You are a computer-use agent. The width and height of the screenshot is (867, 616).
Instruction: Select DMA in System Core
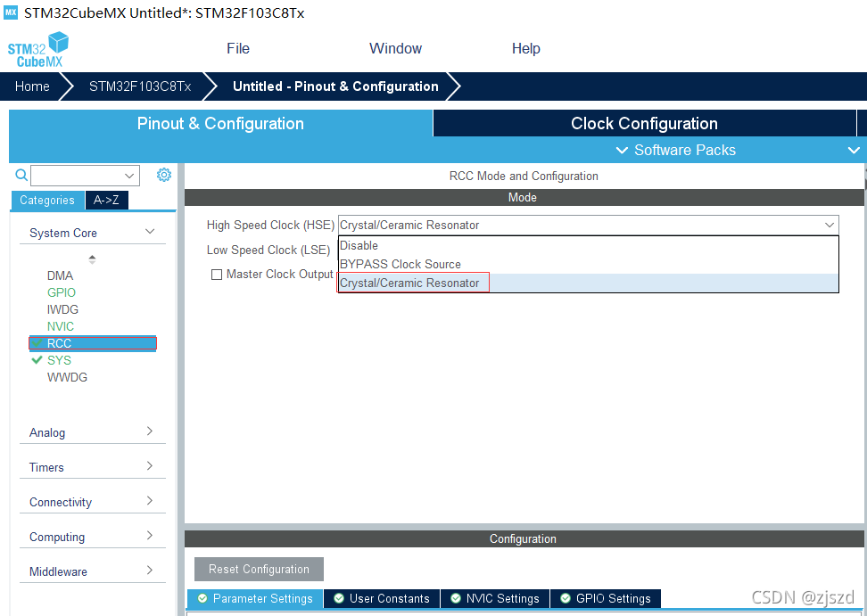point(60,275)
